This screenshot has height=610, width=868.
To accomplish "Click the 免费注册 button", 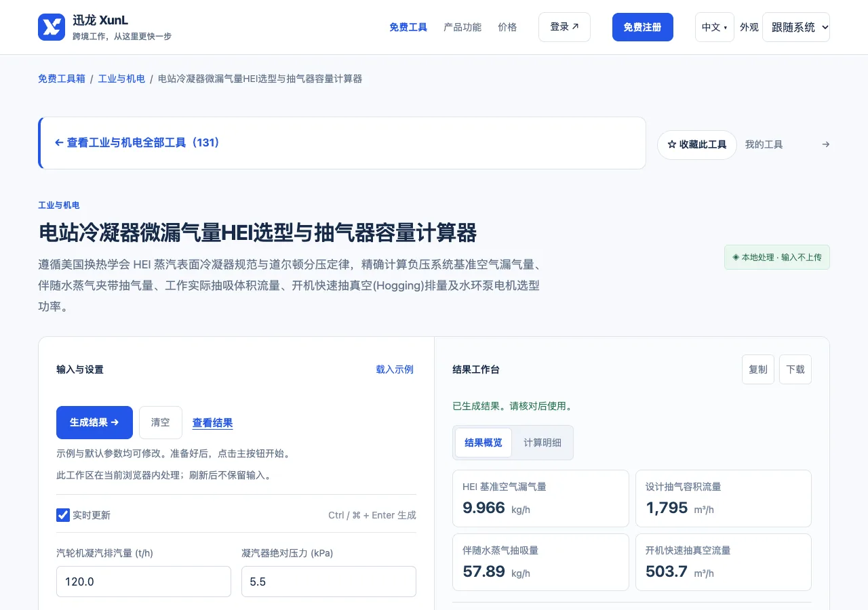I will coord(643,27).
